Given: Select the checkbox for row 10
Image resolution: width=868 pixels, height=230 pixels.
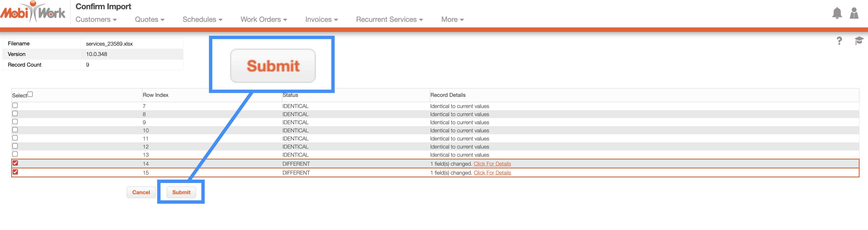Looking at the screenshot, I should tap(15, 130).
